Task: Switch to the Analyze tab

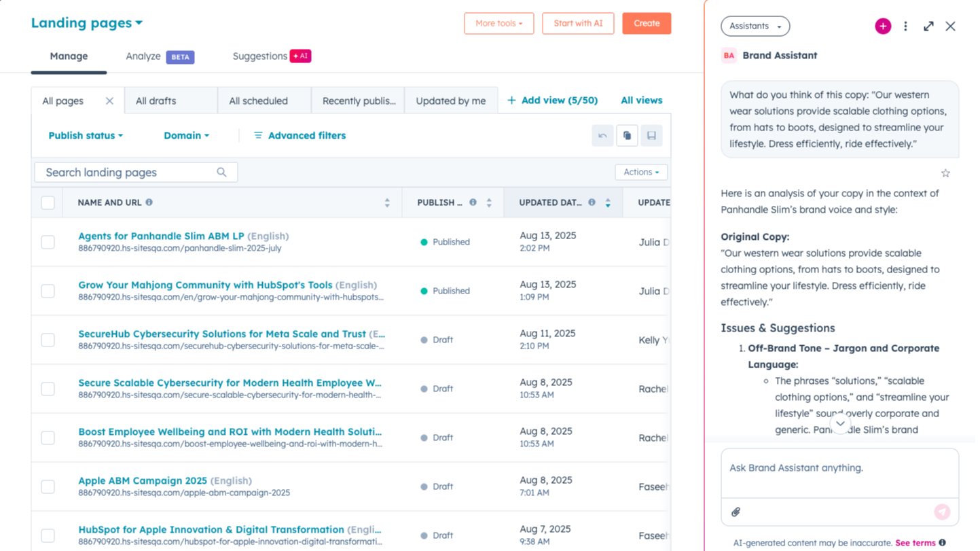Action: pyautogui.click(x=143, y=56)
